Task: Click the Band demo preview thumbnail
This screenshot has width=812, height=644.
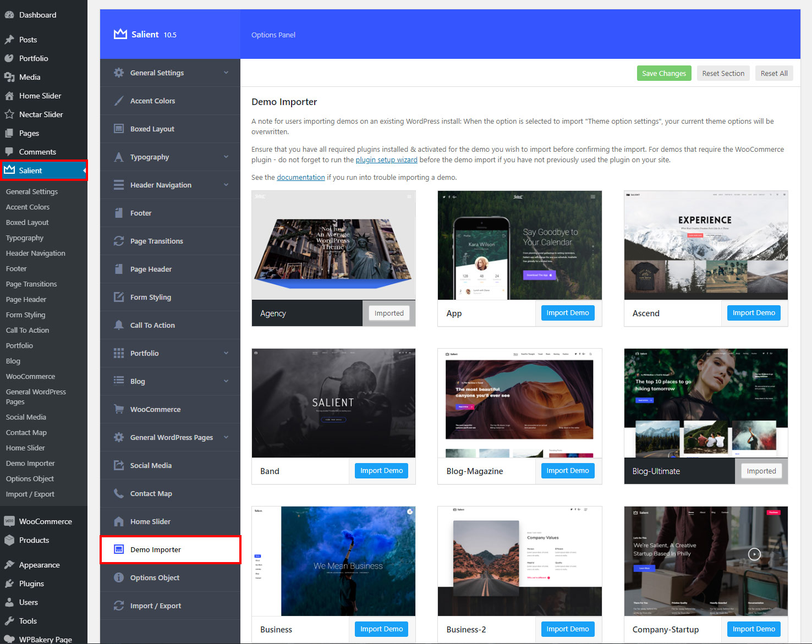Action: [333, 403]
